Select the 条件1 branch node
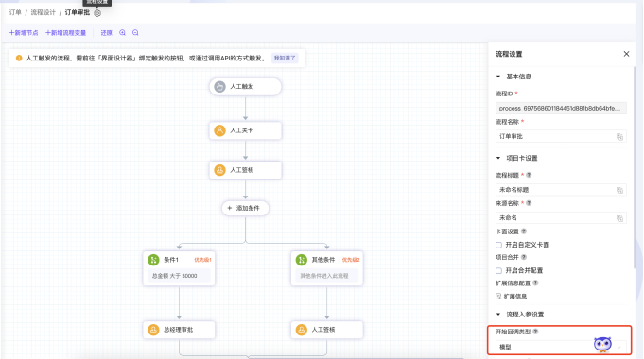644x359 pixels. 179,268
